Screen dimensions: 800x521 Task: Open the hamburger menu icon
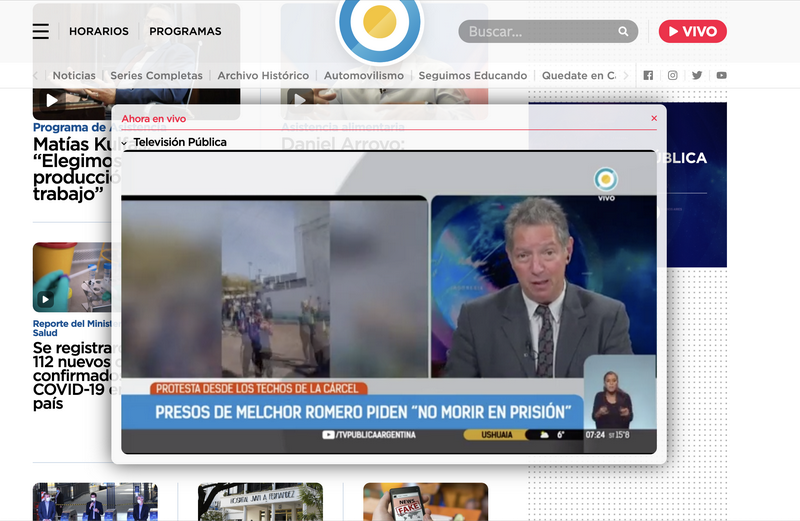pos(41,31)
